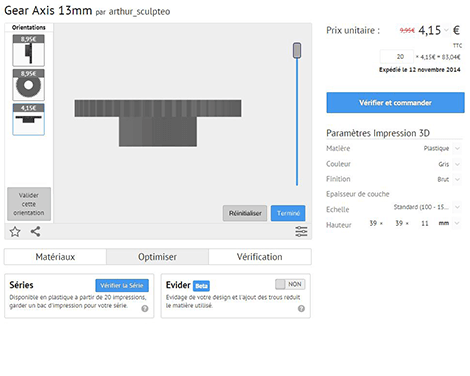Open the viewer settings sliders icon

(301, 231)
